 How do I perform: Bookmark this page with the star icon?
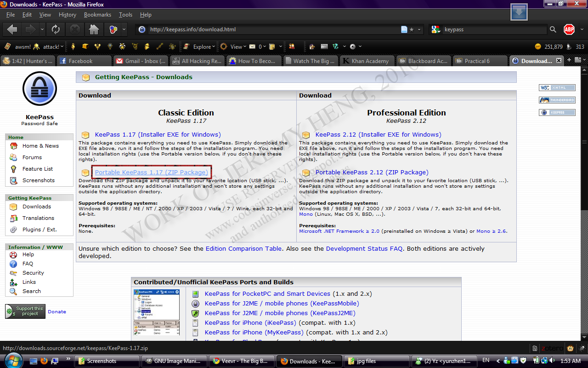(412, 29)
